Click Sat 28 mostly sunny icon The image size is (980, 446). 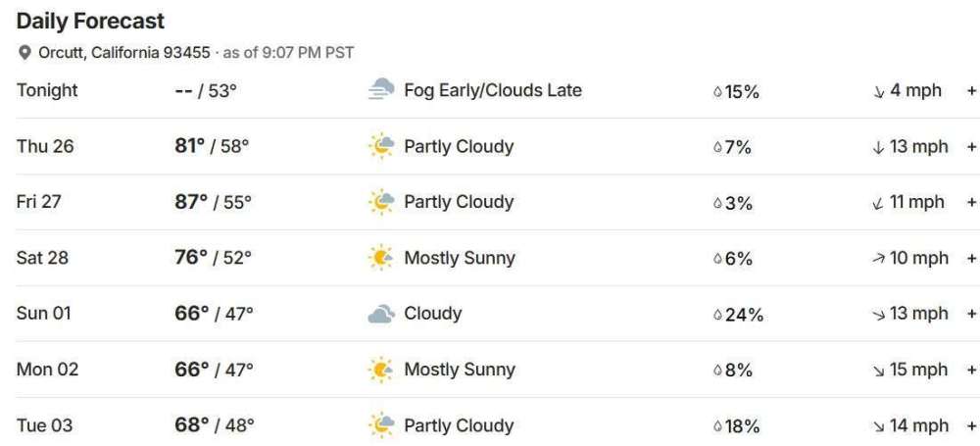pyautogui.click(x=380, y=259)
